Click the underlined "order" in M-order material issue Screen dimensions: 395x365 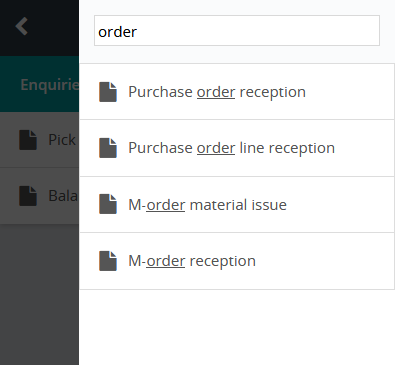click(166, 205)
